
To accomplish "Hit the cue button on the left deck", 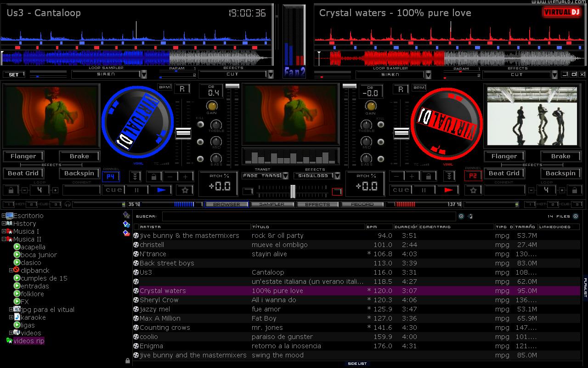I will point(114,190).
